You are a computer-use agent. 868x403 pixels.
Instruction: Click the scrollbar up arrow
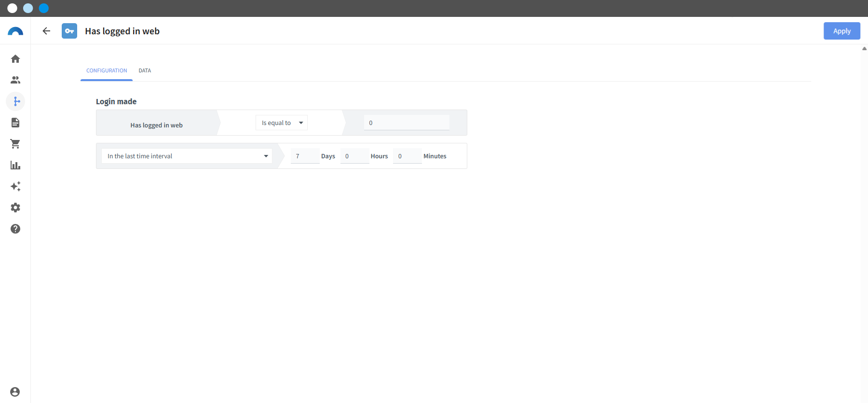[864, 48]
